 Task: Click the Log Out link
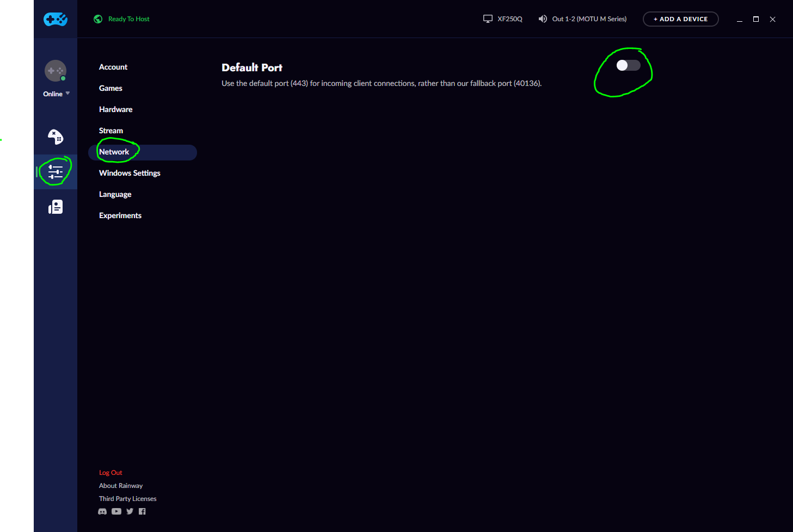110,473
